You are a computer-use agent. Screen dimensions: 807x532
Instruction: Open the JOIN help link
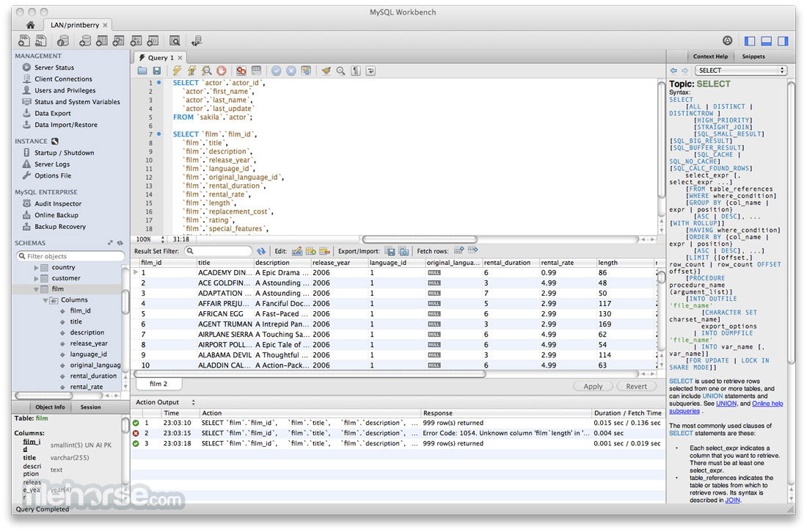click(x=732, y=500)
